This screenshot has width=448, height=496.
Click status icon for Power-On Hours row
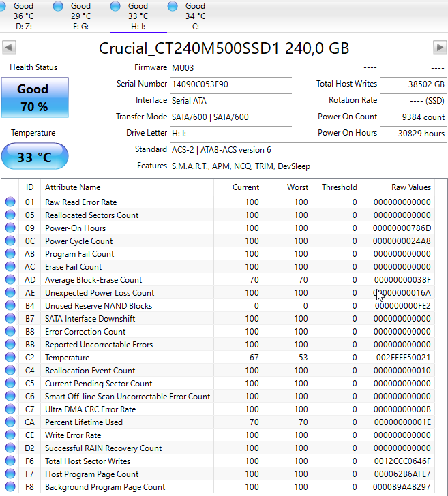(10, 228)
